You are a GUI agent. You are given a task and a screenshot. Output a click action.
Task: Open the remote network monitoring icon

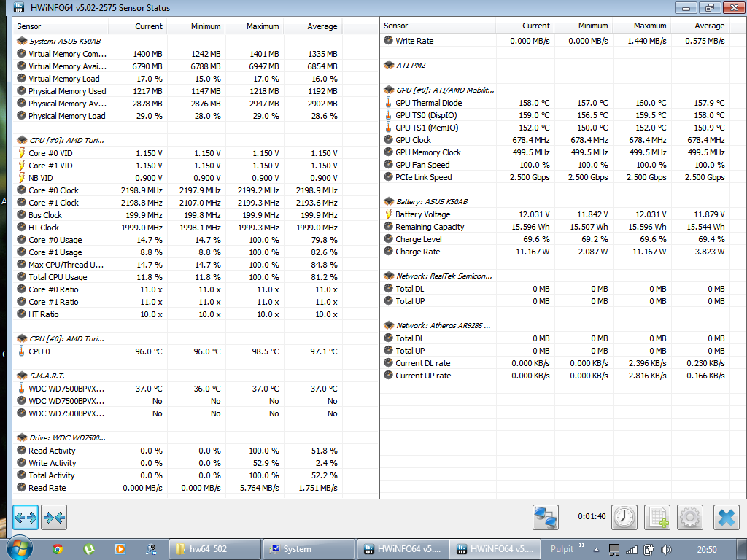coord(546,517)
